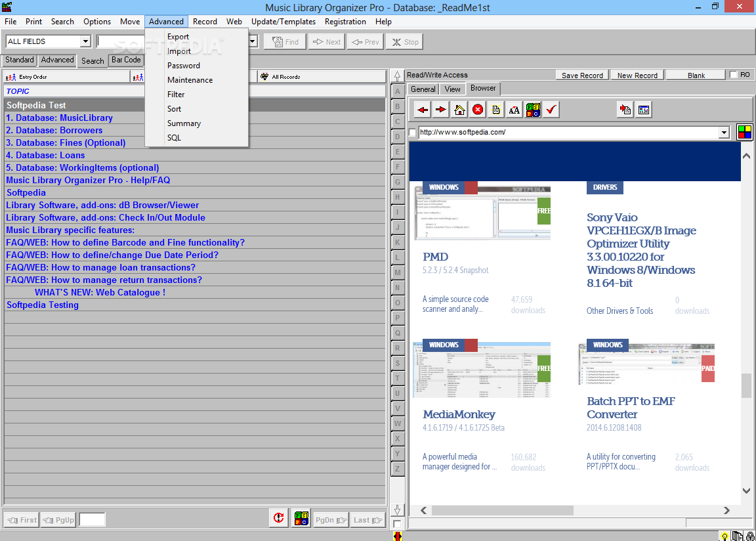Image resolution: width=756 pixels, height=541 pixels.
Task: Click the browser window layout icon
Action: coord(644,110)
